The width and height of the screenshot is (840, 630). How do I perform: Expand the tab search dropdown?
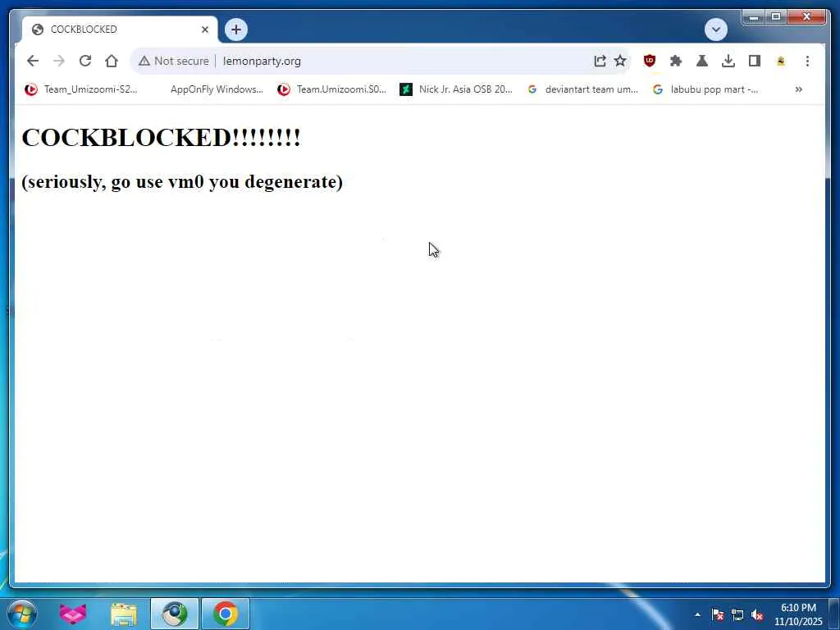[716, 30]
